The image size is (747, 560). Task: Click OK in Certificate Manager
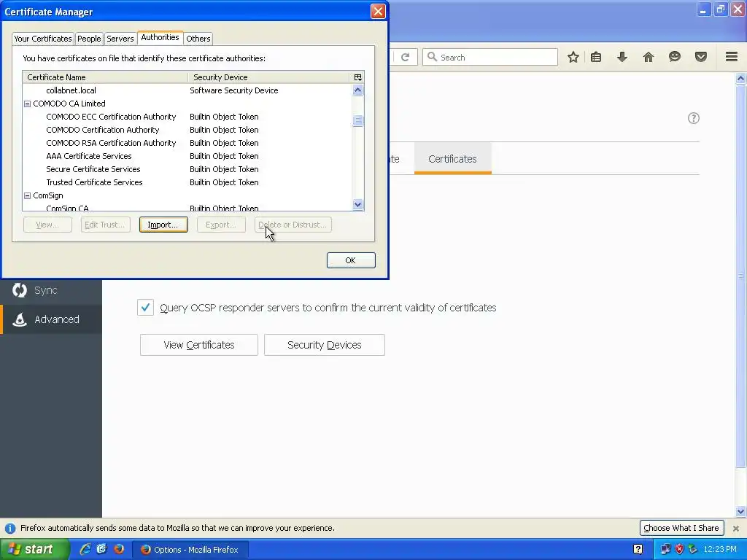351,260
